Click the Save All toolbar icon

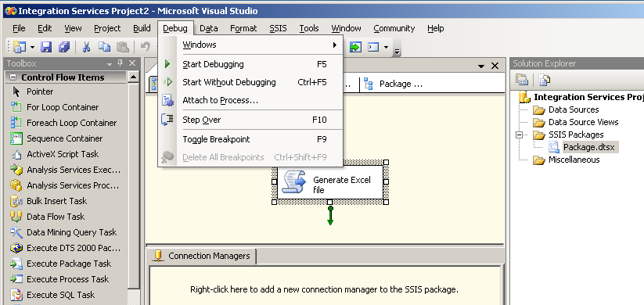(x=64, y=47)
